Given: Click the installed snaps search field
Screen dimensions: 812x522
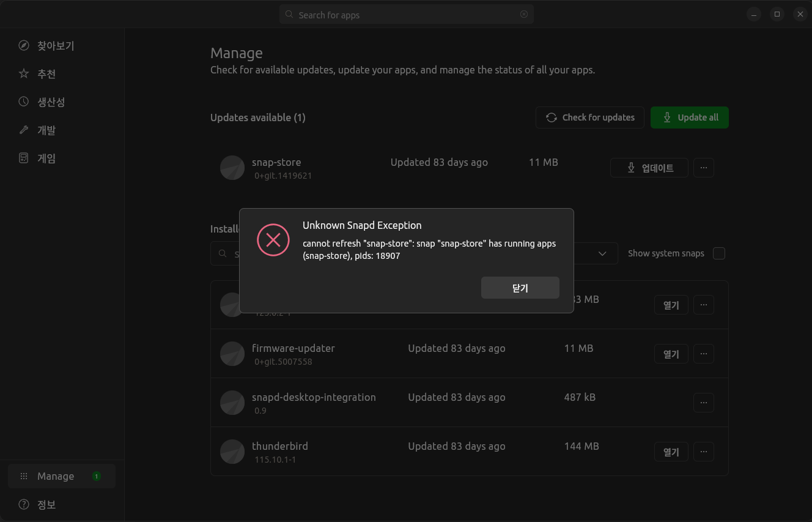Looking at the screenshot, I should coord(225,253).
